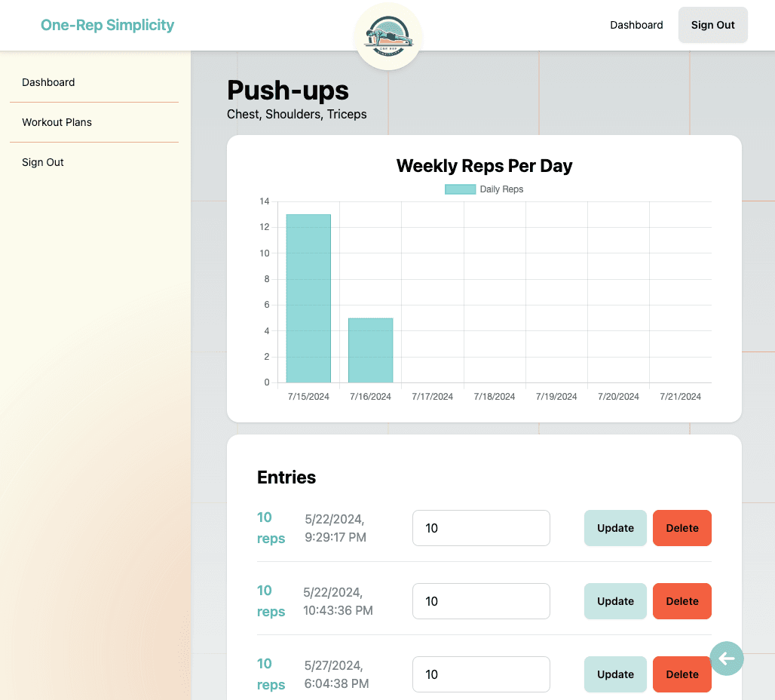Viewport: 775px width, 700px height.
Task: Open Dashboard in the left sidebar
Action: (48, 82)
